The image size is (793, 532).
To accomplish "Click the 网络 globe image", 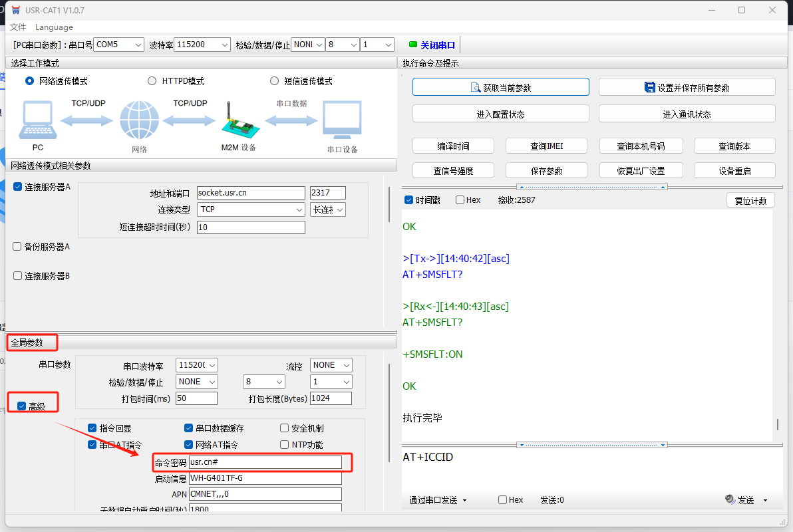I will (x=139, y=120).
